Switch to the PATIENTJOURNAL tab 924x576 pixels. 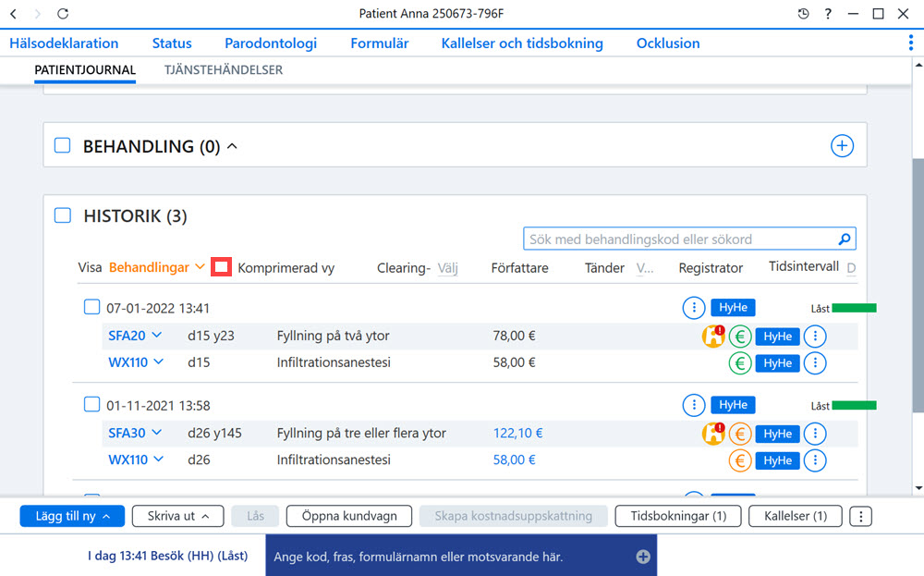tap(85, 69)
